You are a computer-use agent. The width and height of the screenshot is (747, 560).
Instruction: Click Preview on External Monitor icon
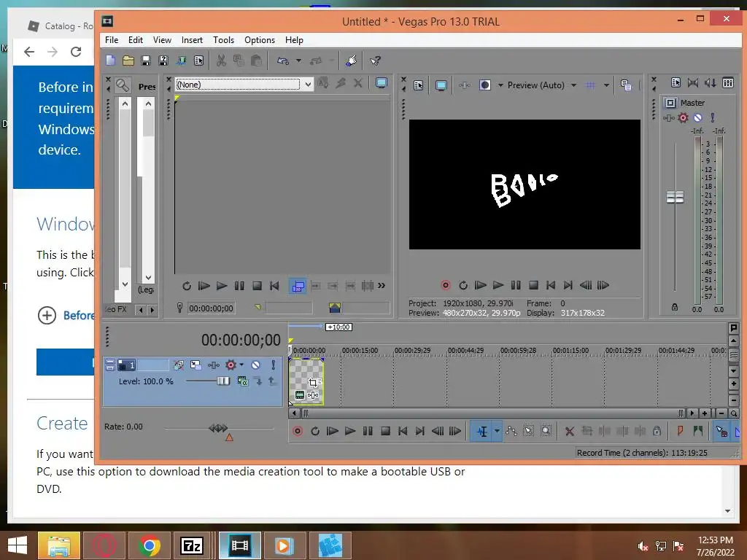point(441,85)
